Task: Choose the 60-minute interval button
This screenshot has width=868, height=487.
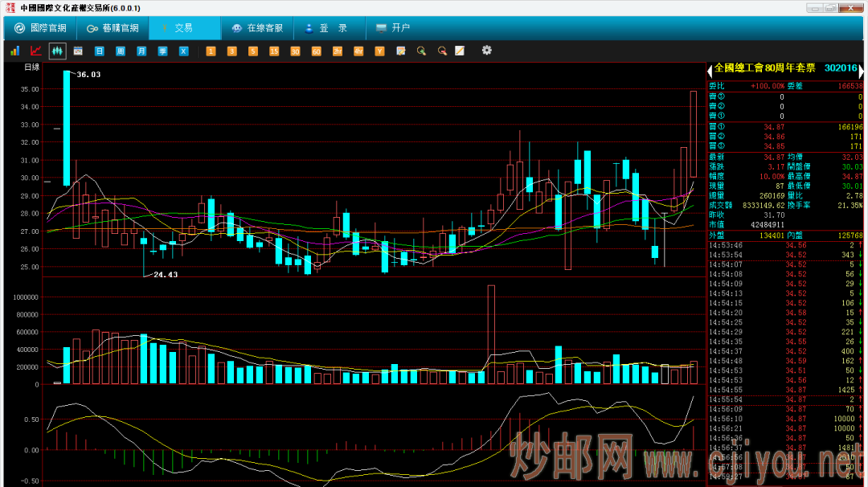Action: [x=316, y=51]
